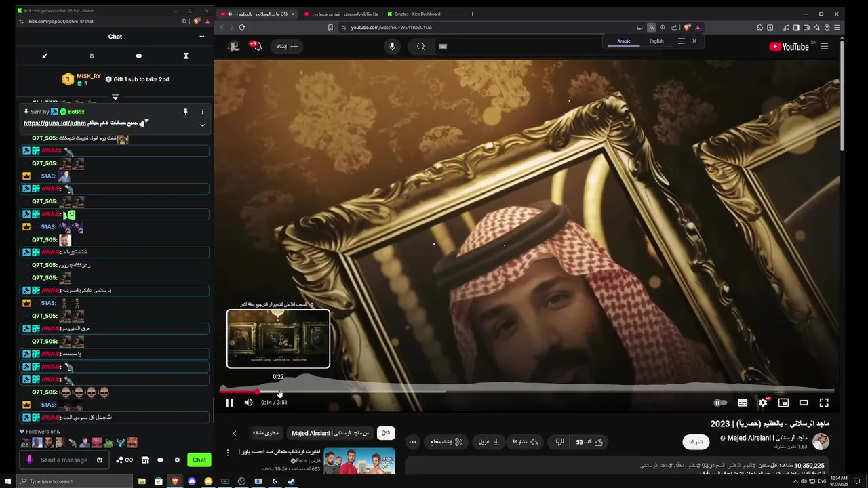This screenshot has height=488, width=868.
Task: Click Send a message input field
Action: click(x=64, y=460)
